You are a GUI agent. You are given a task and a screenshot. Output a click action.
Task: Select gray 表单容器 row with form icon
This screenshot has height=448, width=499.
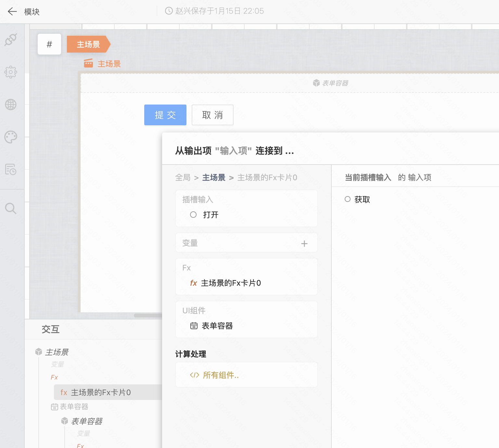[x=70, y=406]
